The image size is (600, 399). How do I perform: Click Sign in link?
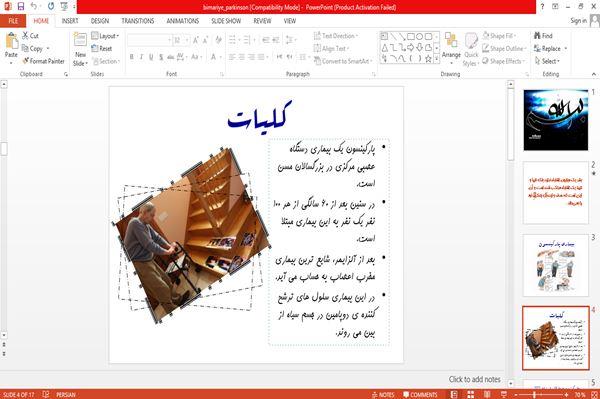tap(578, 21)
